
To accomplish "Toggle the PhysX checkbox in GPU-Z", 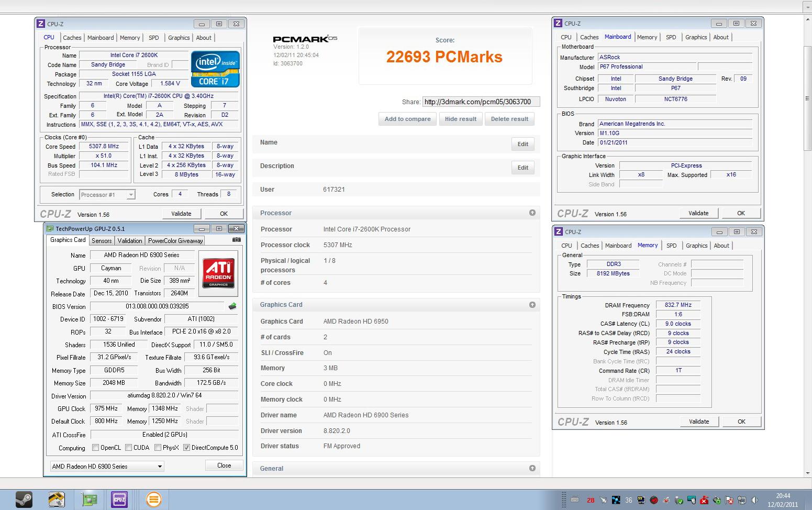I will coord(158,448).
